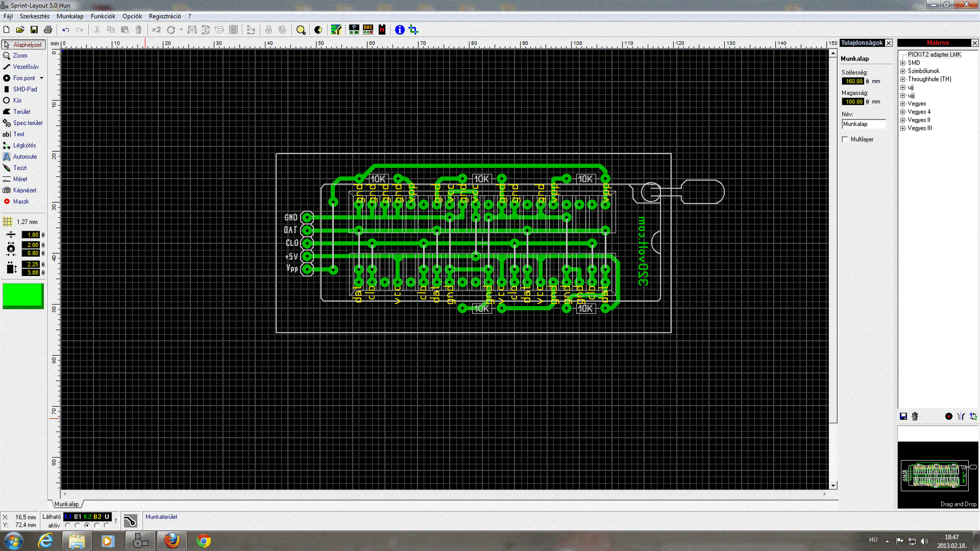This screenshot has width=980, height=551.
Task: Open the Szerkesztés menu
Action: click(34, 16)
